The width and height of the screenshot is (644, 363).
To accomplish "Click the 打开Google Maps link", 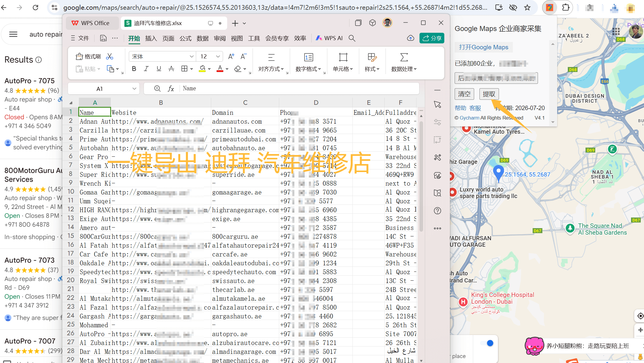I will [x=484, y=47].
